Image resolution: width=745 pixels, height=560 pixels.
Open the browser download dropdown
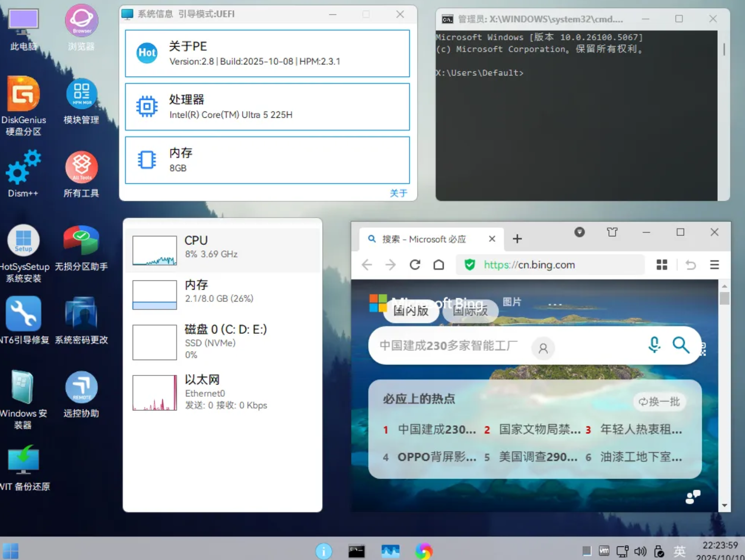[x=579, y=232]
